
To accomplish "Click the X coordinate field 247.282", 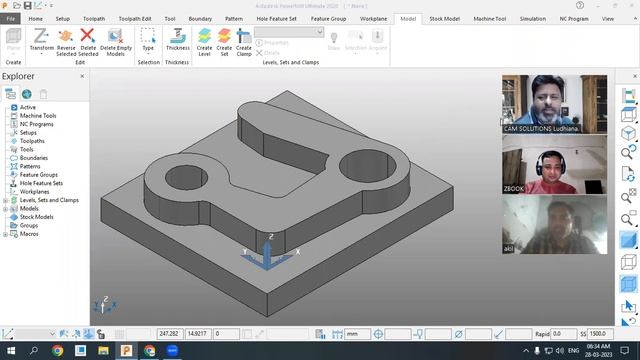I will [170, 334].
